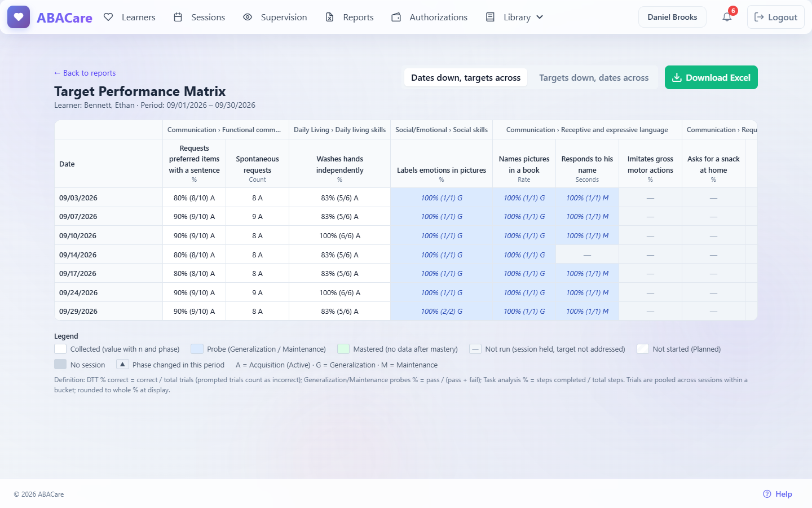Click the download icon in Download Excel
Viewport: 812px width, 508px height.
[x=677, y=77]
